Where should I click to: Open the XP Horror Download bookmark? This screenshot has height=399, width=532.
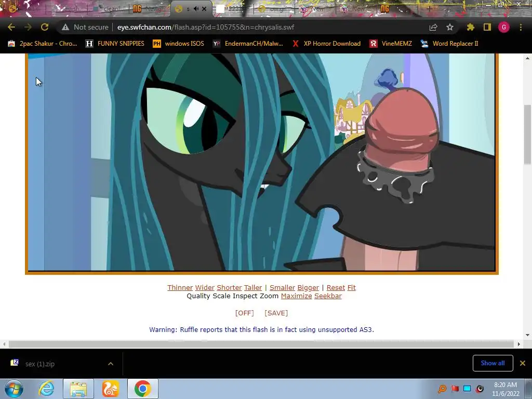click(326, 44)
